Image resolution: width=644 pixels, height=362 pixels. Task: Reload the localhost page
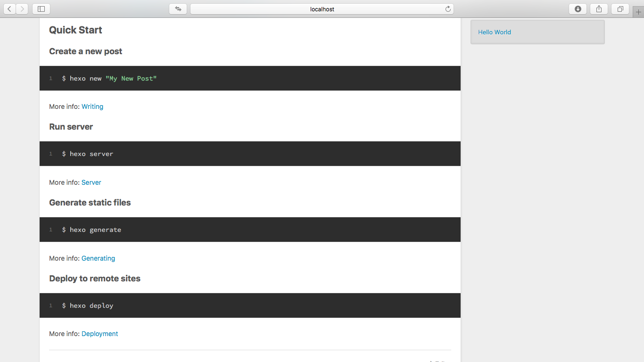(448, 9)
